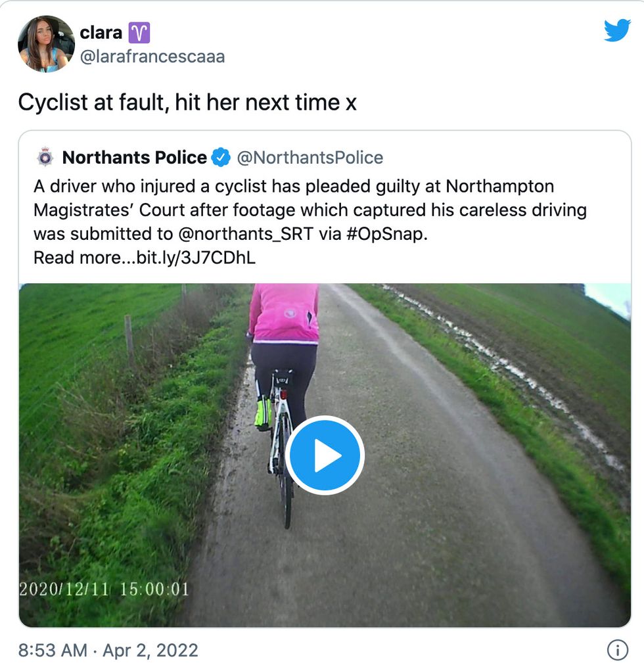The image size is (644, 669).
Task: Click the 8:53 AM Apr 2, 2022 timestamp
Action: coord(108,650)
